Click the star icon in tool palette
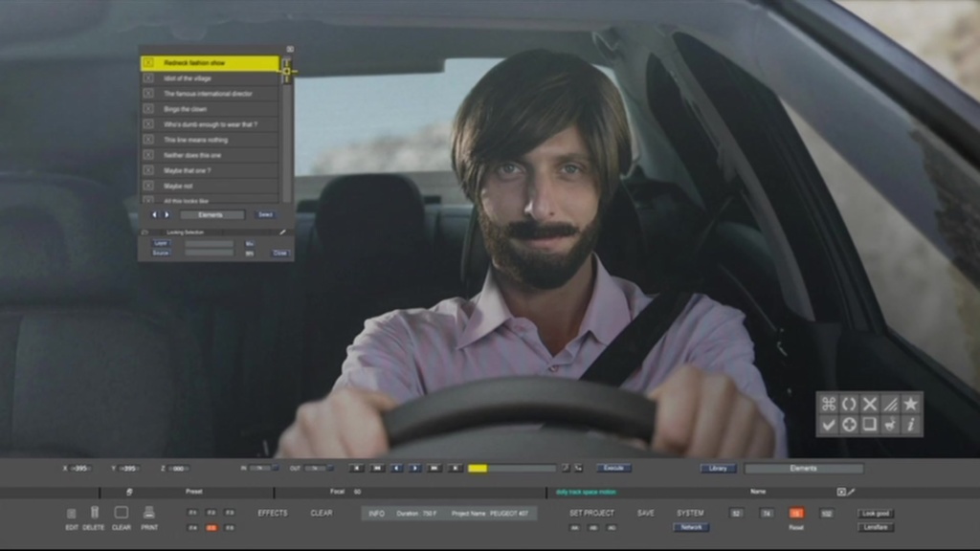Screen dimensions: 980x551 911,404
